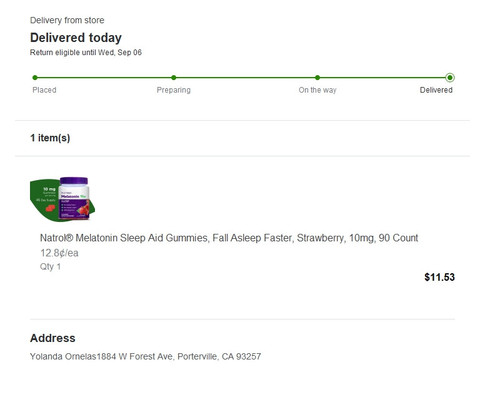Open the Natrol Melatonin product image
500x404 pixels.
(x=63, y=199)
